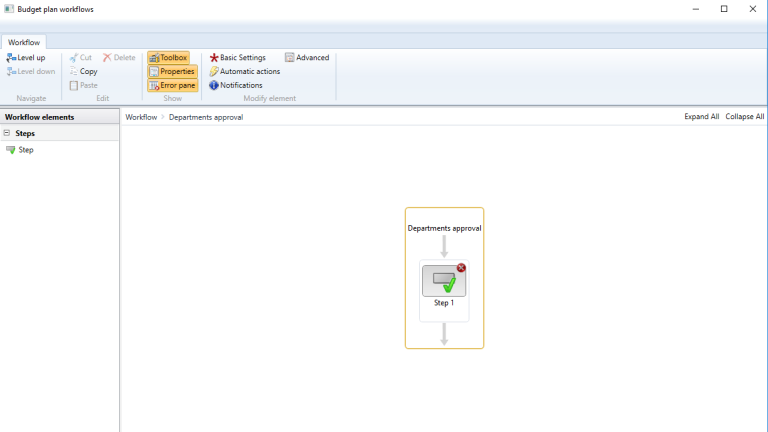Open Advanced settings
768x432 pixels.
tap(290, 58)
